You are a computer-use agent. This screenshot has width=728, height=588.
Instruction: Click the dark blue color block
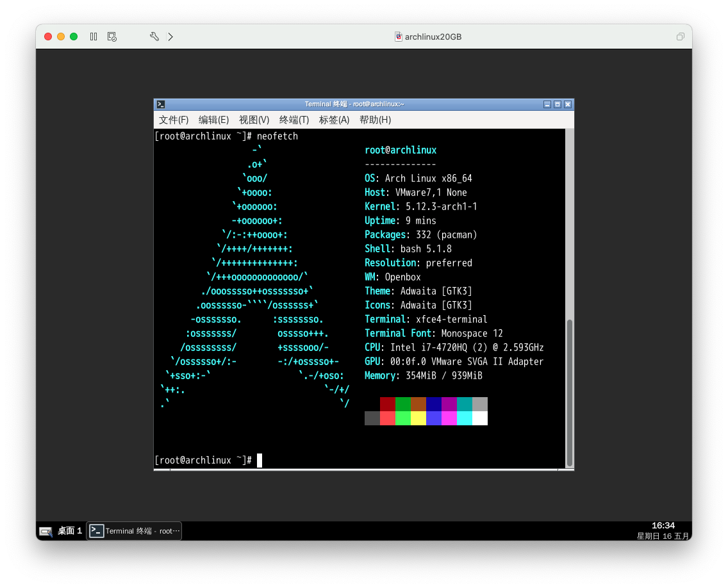click(434, 404)
